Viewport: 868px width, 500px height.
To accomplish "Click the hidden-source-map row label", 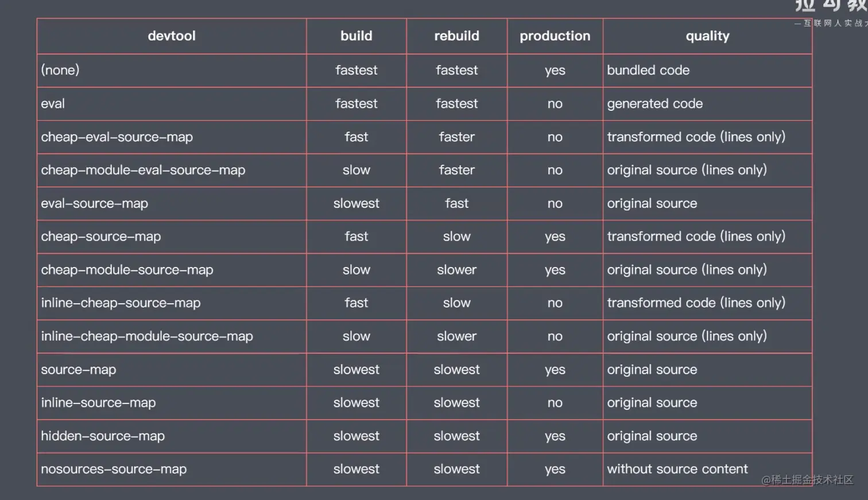I will click(103, 436).
